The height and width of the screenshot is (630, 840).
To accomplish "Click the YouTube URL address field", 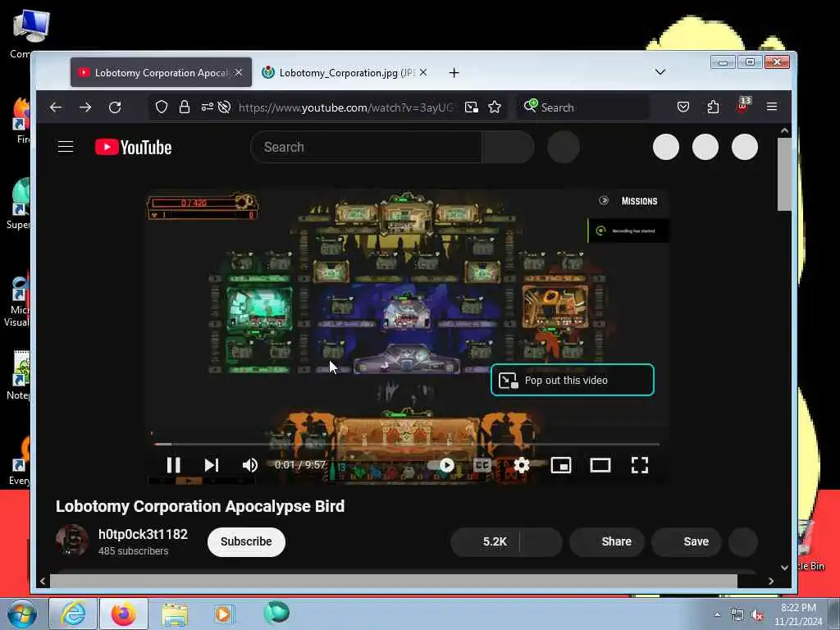I will pyautogui.click(x=346, y=107).
